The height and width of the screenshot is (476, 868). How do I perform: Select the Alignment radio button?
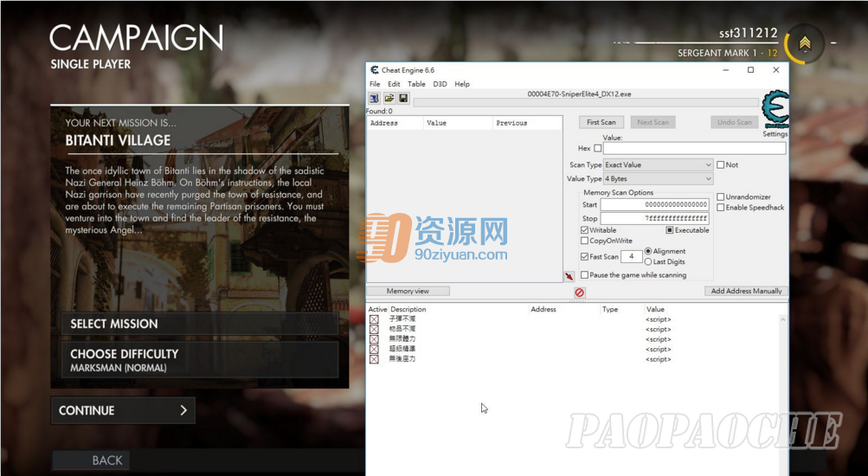point(648,251)
